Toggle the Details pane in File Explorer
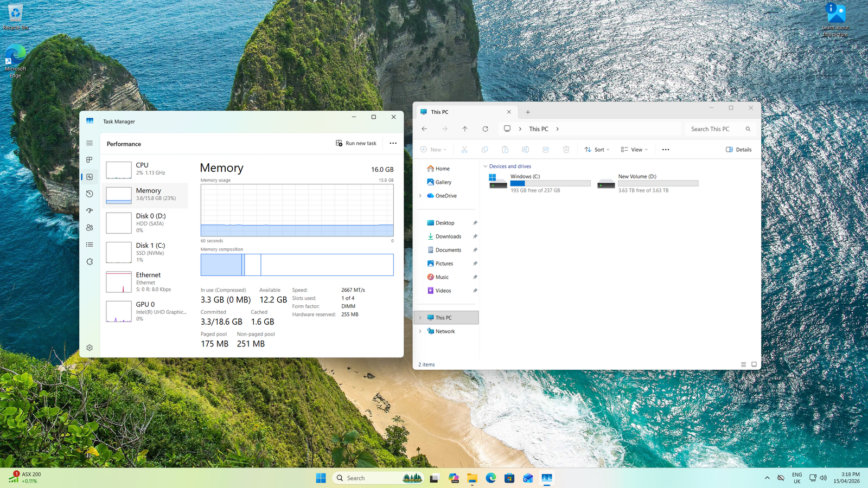Image resolution: width=868 pixels, height=488 pixels. [x=739, y=150]
